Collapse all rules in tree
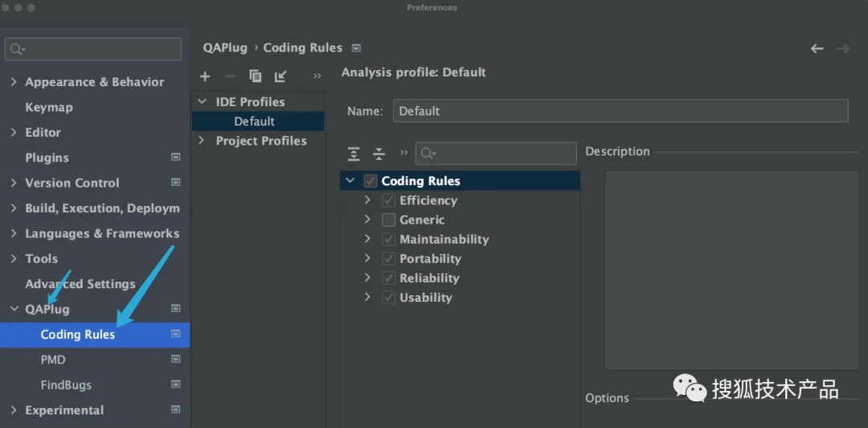 point(379,154)
